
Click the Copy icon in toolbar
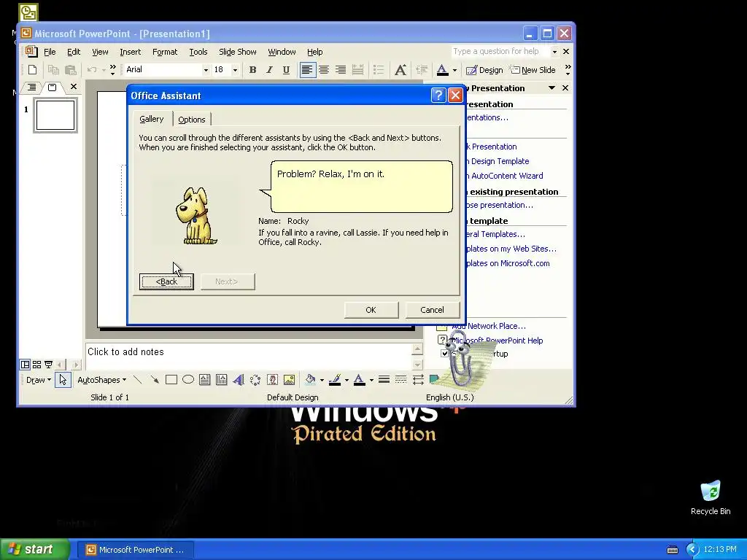click(53, 70)
